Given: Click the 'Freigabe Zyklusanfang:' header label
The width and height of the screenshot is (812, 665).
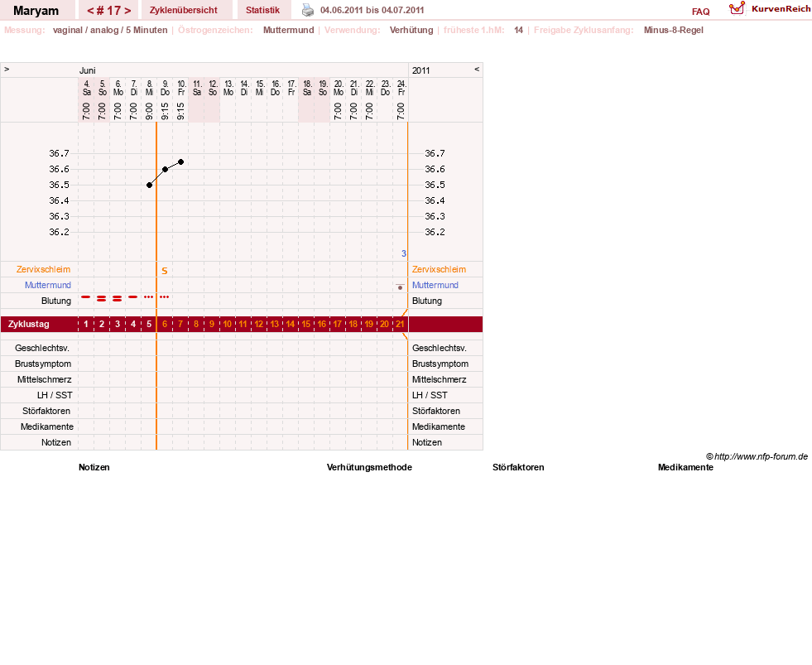Looking at the screenshot, I should tap(584, 30).
